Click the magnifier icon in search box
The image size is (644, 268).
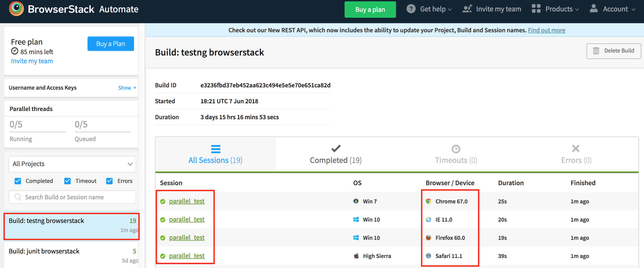coord(18,197)
